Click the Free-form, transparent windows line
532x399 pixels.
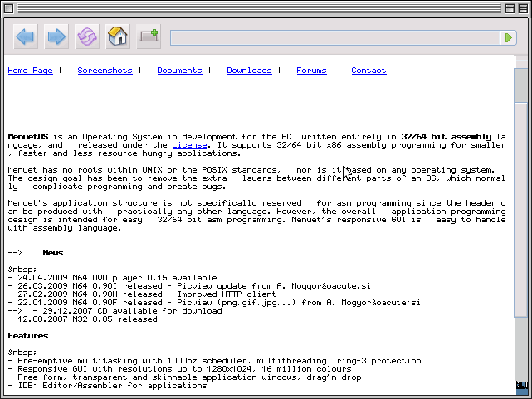tap(184, 377)
